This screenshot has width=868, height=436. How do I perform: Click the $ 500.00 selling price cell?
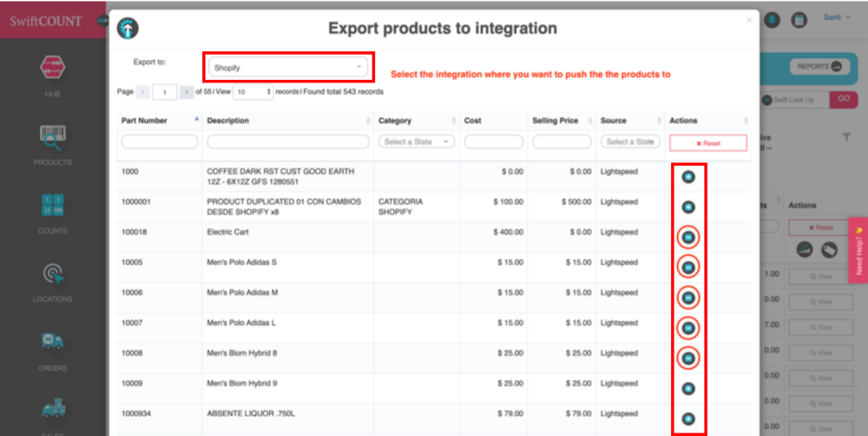point(576,202)
